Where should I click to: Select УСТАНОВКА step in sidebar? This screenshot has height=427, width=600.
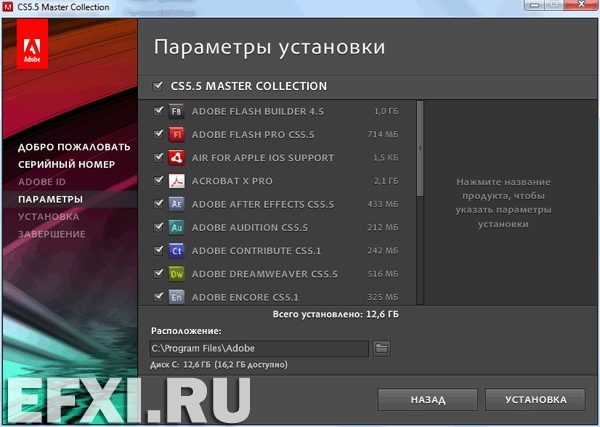click(49, 217)
